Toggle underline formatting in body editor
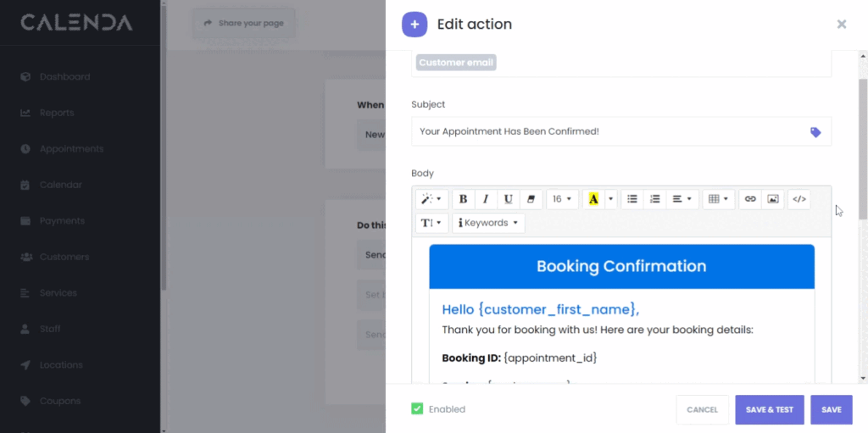Viewport: 868px width, 433px height. [509, 199]
